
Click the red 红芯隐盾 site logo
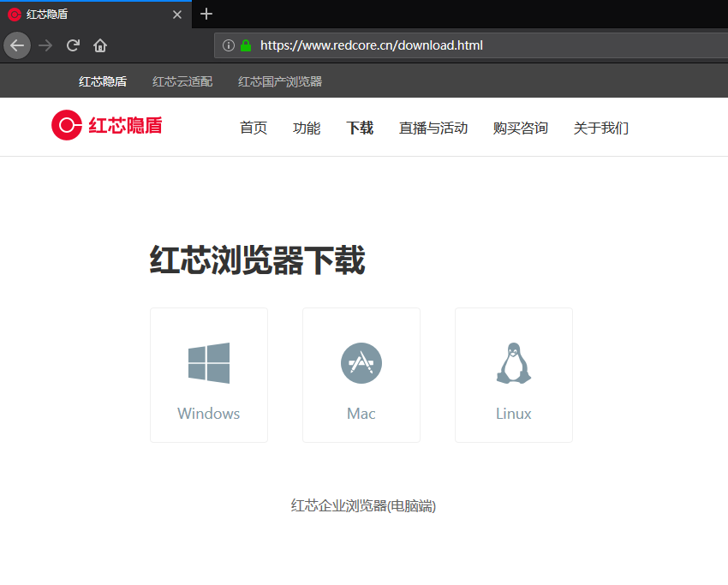pos(107,125)
